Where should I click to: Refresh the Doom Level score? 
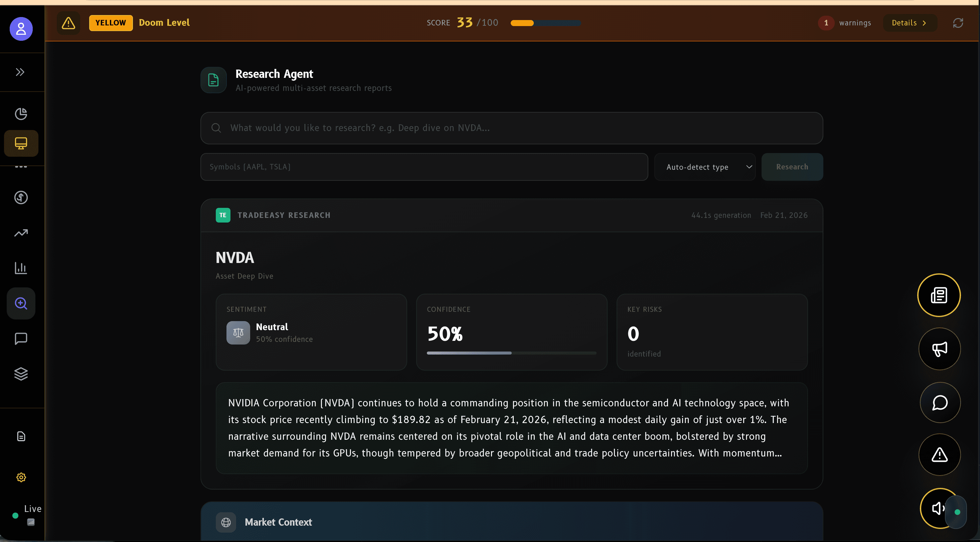(958, 22)
